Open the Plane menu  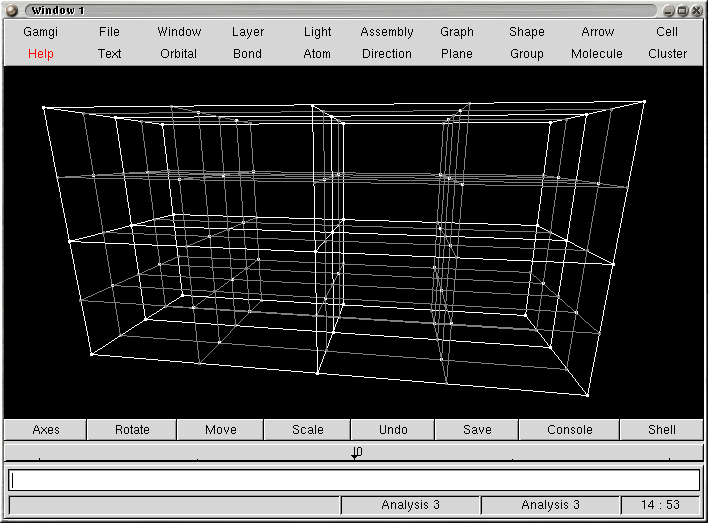pyautogui.click(x=457, y=54)
